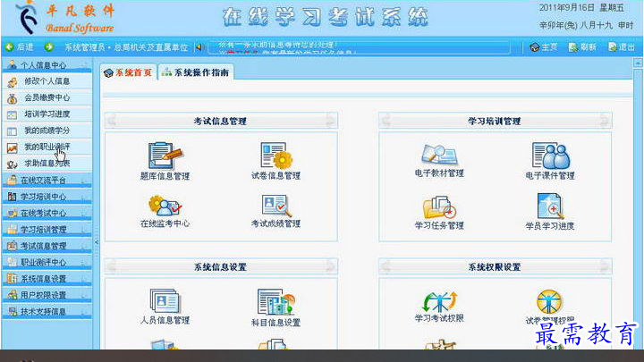
Task: Expand 考试信息管理 sidebar section
Action: pyautogui.click(x=47, y=246)
